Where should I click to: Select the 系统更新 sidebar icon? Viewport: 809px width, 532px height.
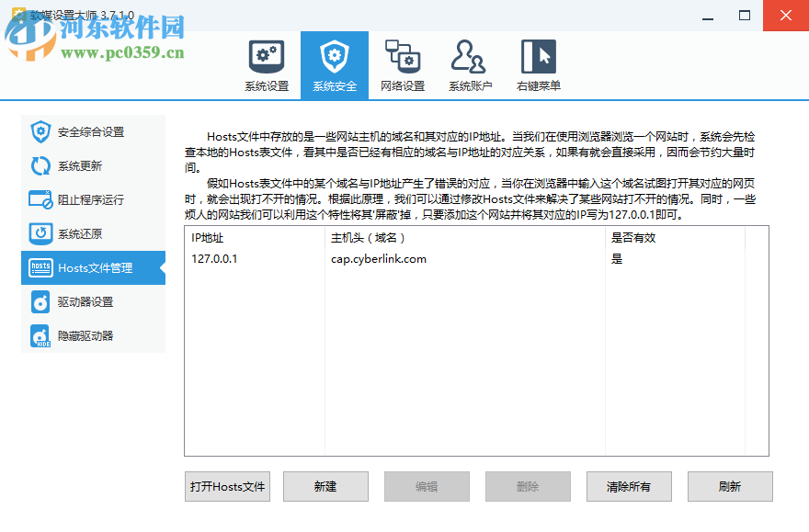40,165
